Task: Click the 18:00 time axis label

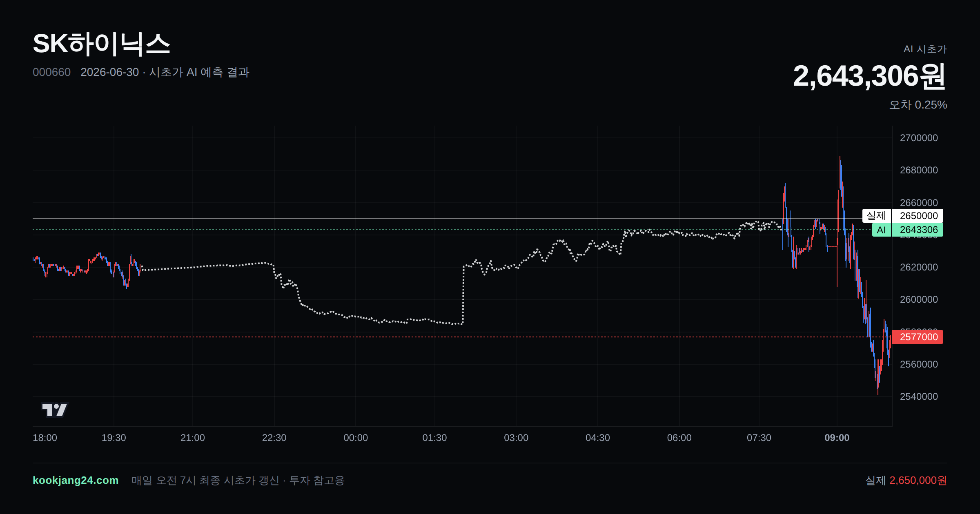Action: pos(45,438)
